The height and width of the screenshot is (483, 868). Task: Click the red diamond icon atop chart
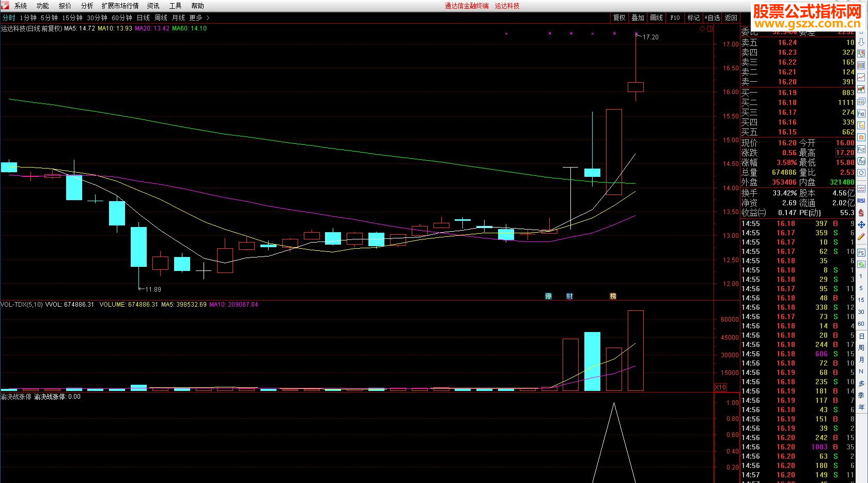[702, 29]
